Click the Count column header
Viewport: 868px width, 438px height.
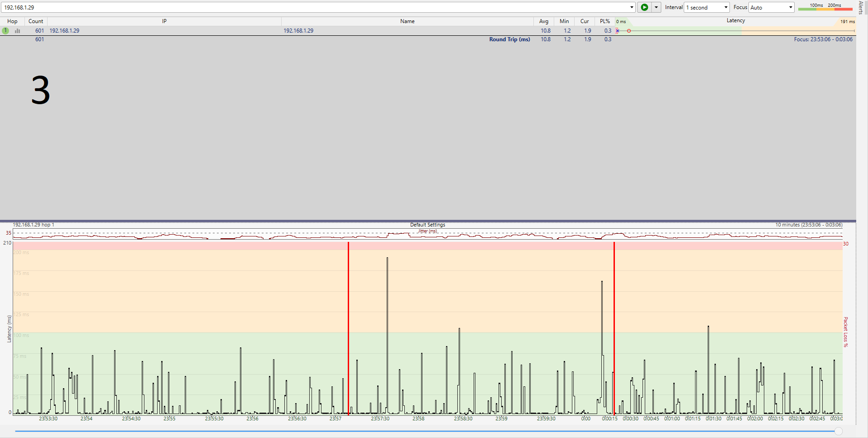36,21
